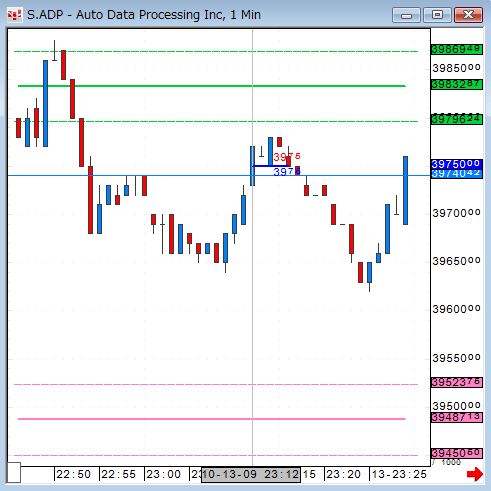Click the 23:00 time axis label
Screen dimensions: 491x491
(163, 474)
